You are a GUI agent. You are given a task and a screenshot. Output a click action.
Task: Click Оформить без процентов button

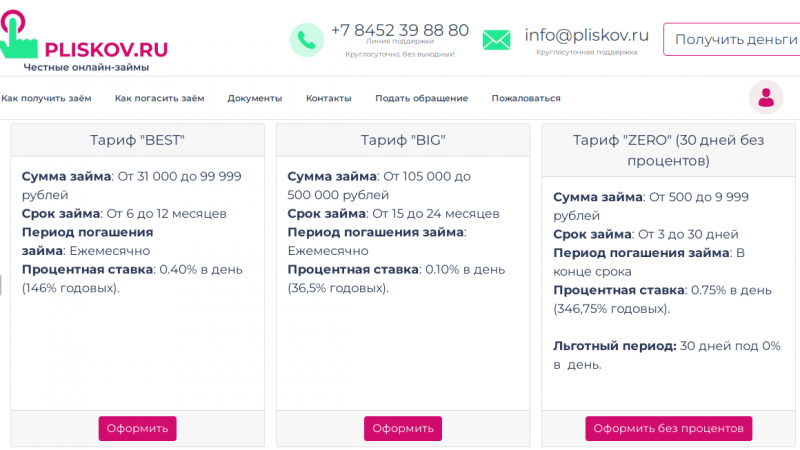668,429
